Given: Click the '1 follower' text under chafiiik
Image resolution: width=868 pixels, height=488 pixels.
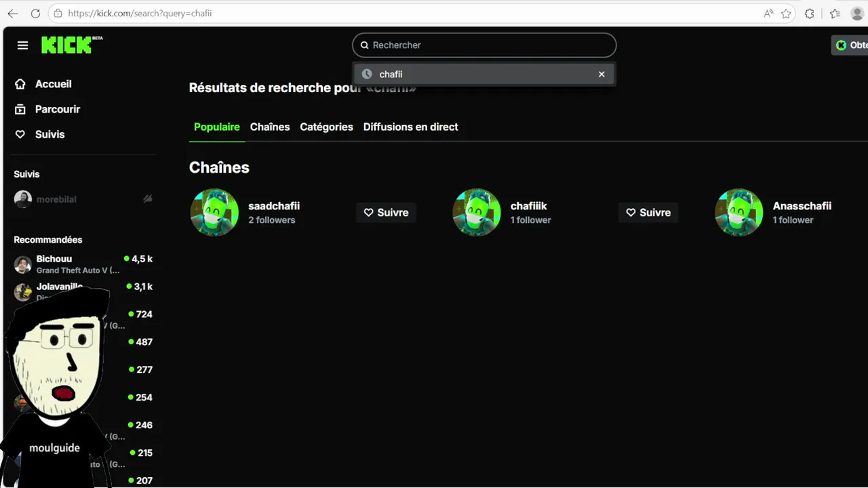Looking at the screenshot, I should (531, 220).
